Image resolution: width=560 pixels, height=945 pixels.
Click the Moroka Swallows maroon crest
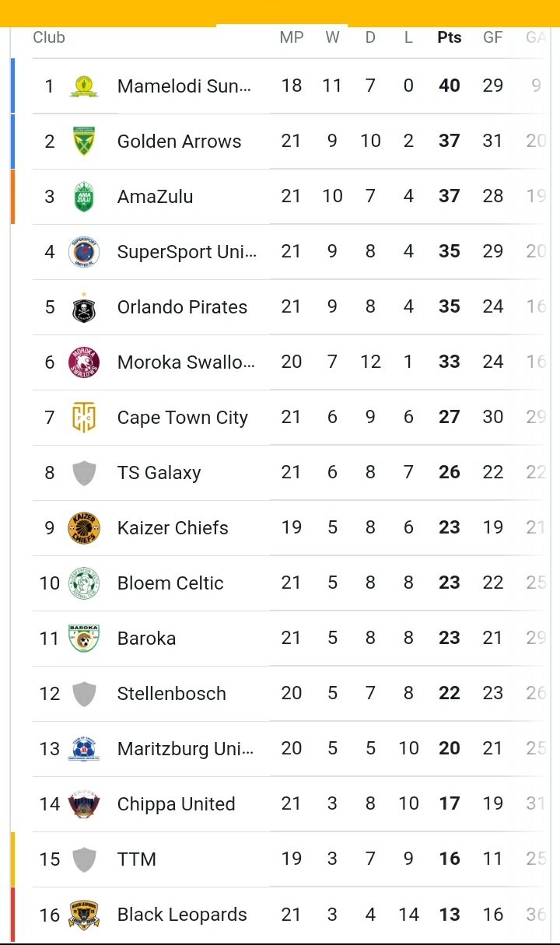[x=84, y=362]
